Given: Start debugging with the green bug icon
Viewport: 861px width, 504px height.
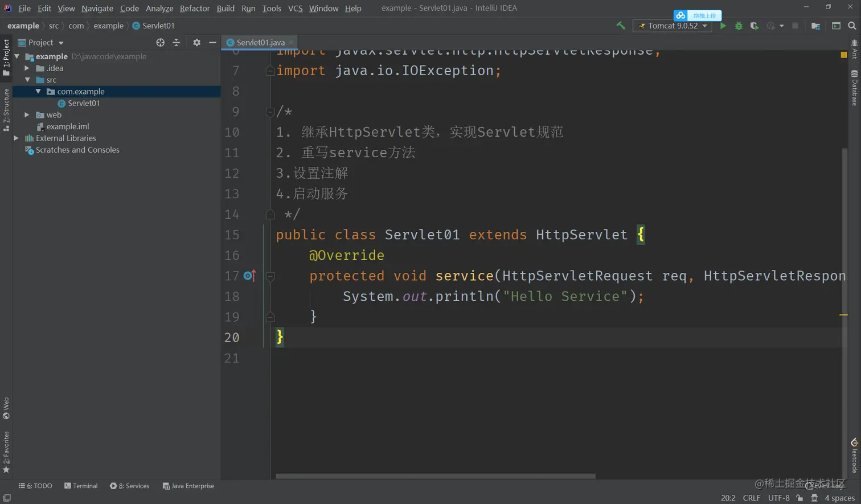Looking at the screenshot, I should [739, 26].
